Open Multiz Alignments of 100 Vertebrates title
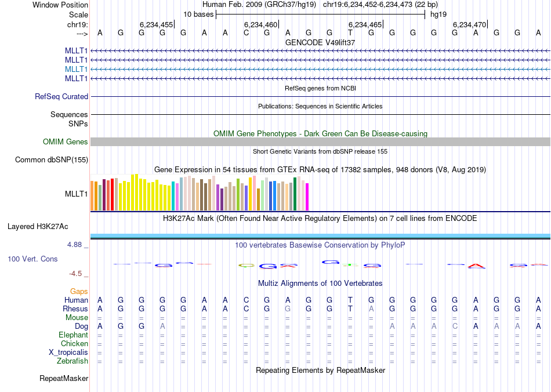Screen dimensions: 551x392 pos(320,284)
